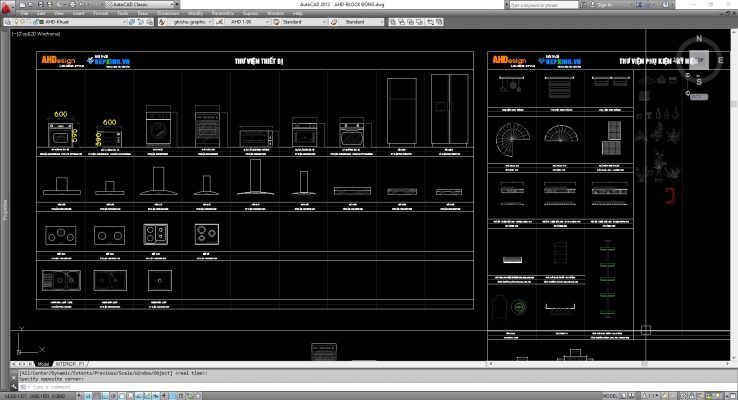Click the Table Style icon before Standard

[x=277, y=20]
